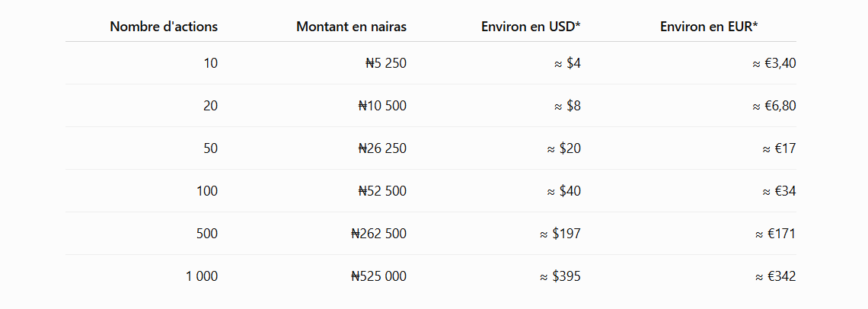Click the "Nombre d'actions" column header
The height and width of the screenshot is (309, 868).
click(x=164, y=27)
